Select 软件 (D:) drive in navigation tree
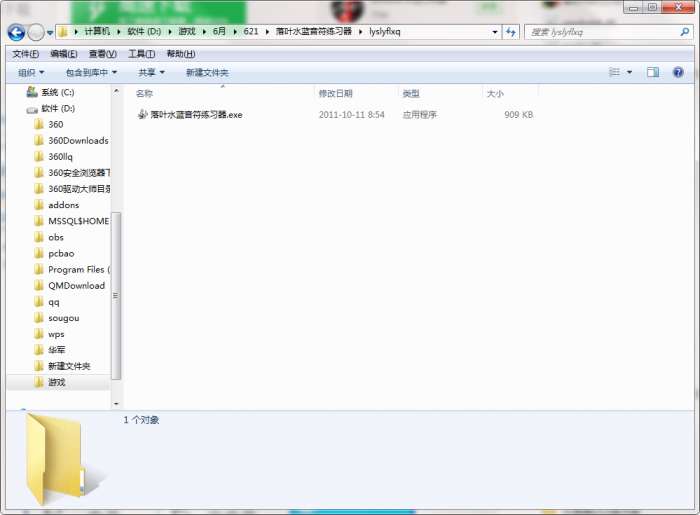The width and height of the screenshot is (700, 515). coord(58,108)
